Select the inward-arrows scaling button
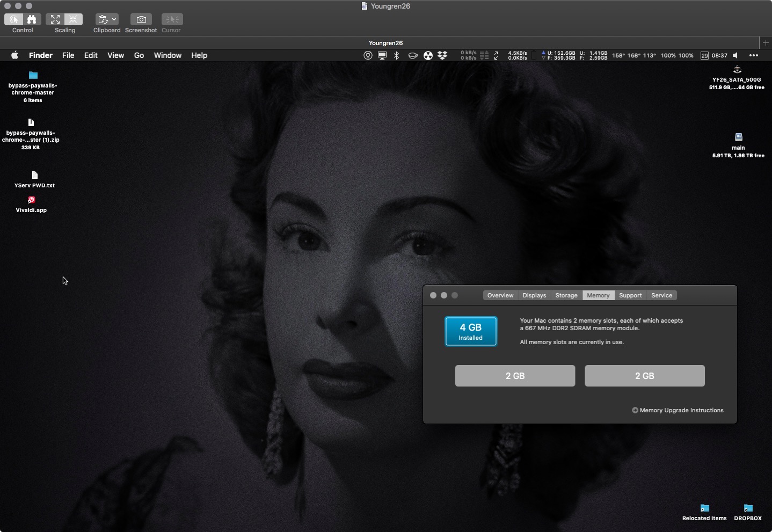 click(74, 19)
